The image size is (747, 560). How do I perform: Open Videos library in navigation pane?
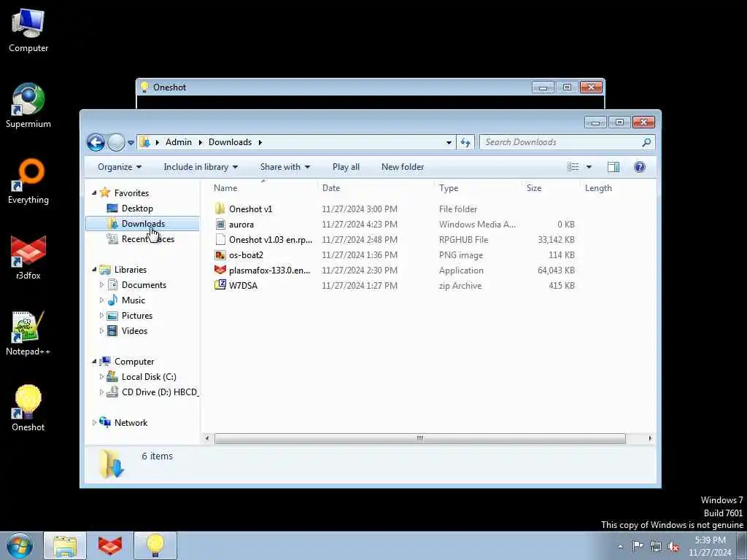point(134,330)
